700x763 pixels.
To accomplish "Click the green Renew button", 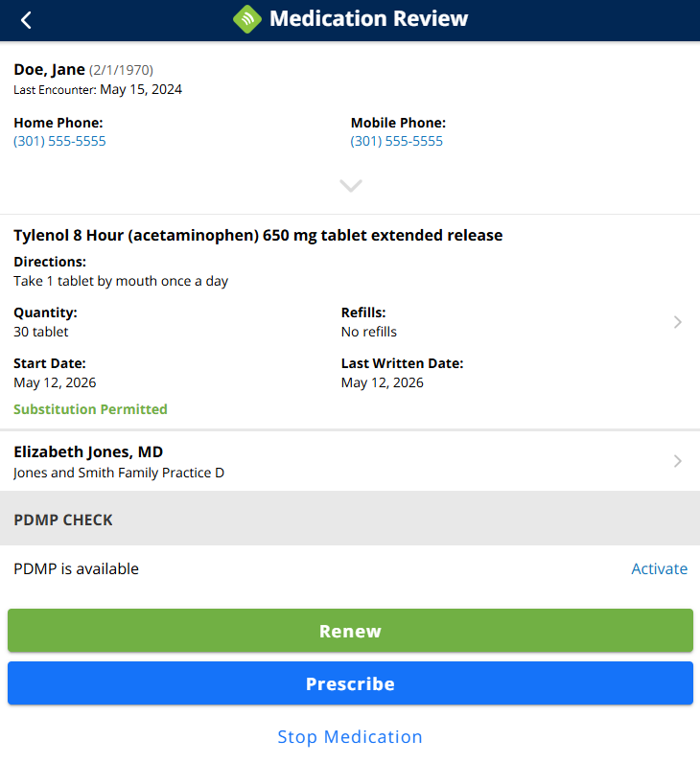I will pyautogui.click(x=350, y=631).
